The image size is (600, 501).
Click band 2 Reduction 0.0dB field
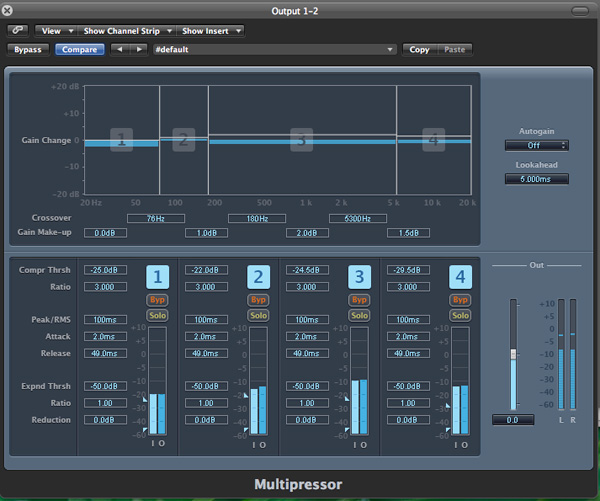(206, 420)
